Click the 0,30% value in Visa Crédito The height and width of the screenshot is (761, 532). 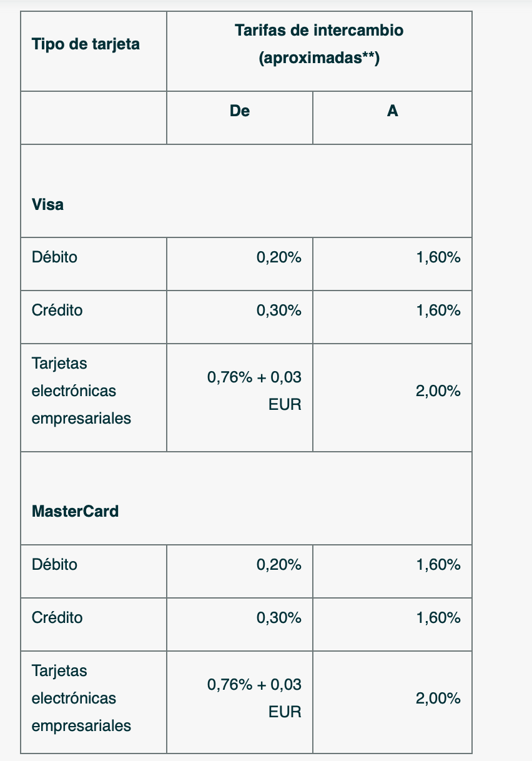point(279,310)
